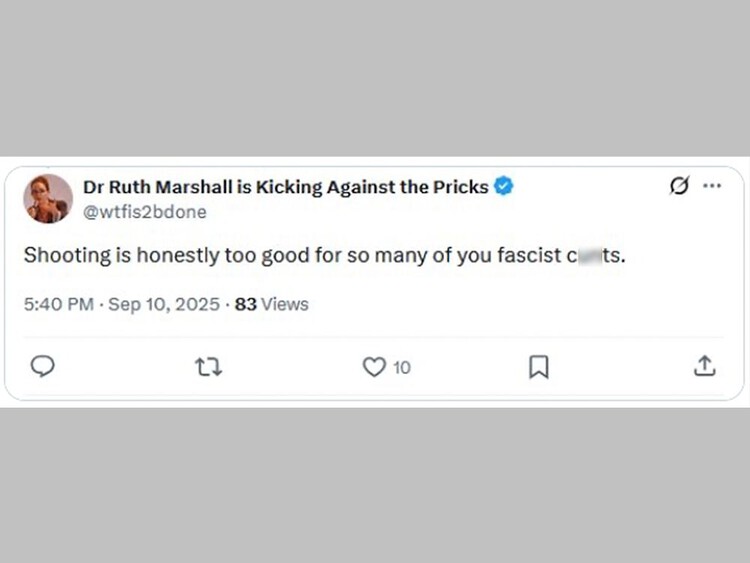View the 83 Views analytics
The height and width of the screenshot is (563, 750).
pyautogui.click(x=271, y=304)
